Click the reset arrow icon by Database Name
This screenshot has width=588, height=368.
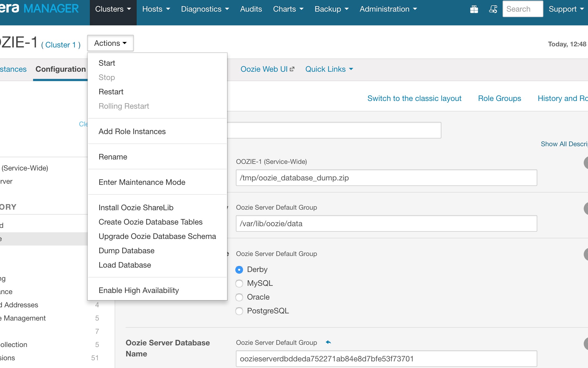[x=328, y=342]
